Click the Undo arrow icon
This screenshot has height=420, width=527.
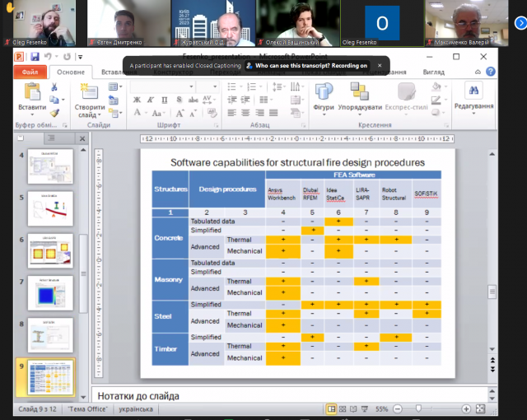tap(48, 57)
